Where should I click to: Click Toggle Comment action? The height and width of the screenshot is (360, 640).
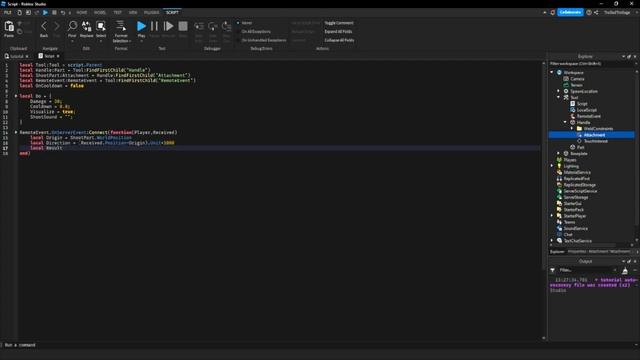(339, 23)
